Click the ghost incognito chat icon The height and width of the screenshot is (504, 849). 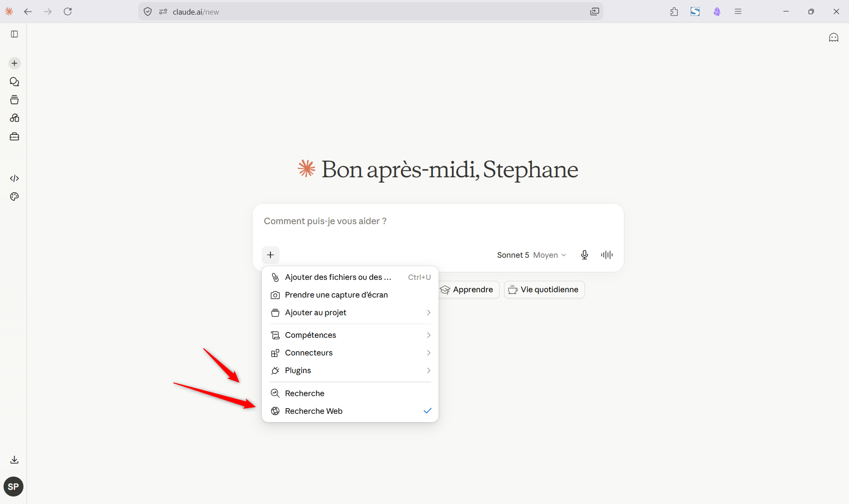[834, 38]
